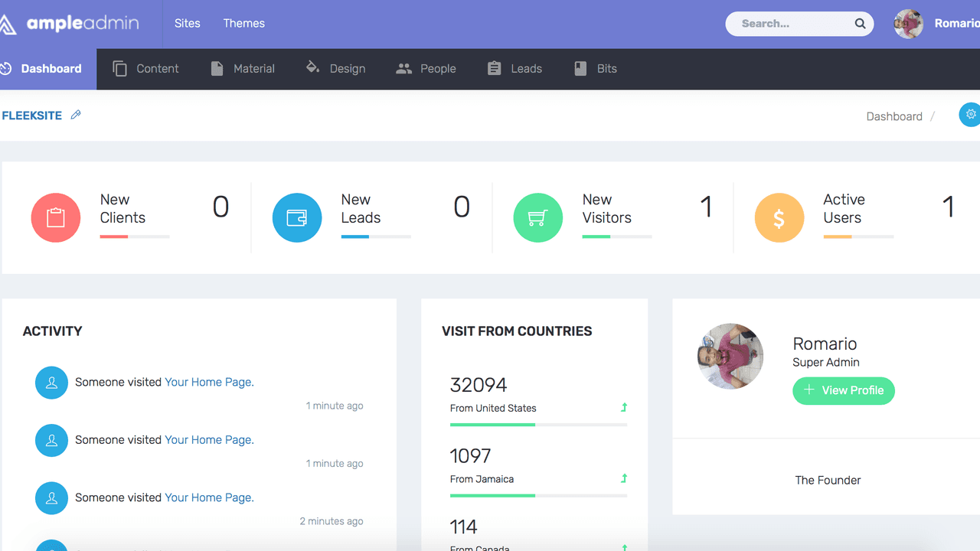Click the Design tab's paint bucket icon
The width and height of the screenshot is (980, 551).
pos(312,68)
